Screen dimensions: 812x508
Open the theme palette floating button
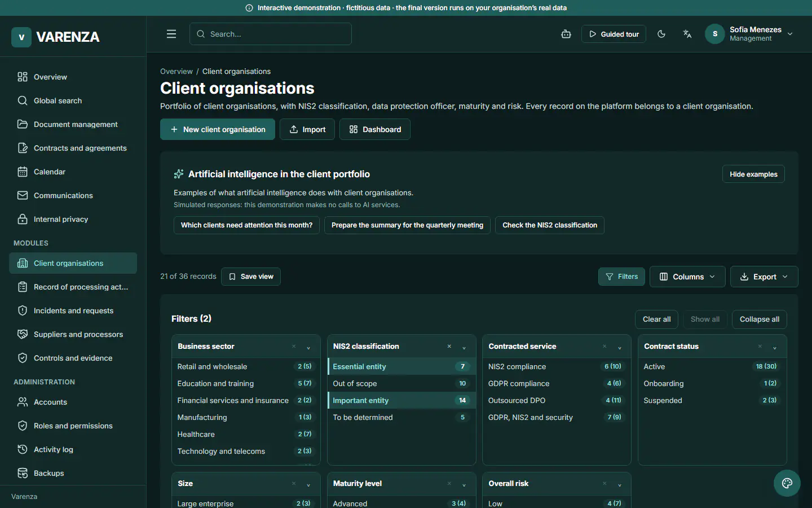(787, 483)
